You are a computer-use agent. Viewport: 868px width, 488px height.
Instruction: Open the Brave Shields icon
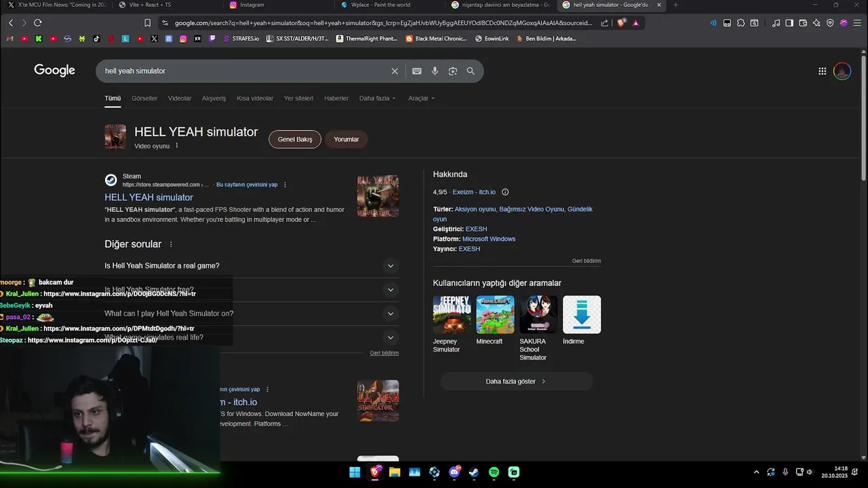click(621, 22)
